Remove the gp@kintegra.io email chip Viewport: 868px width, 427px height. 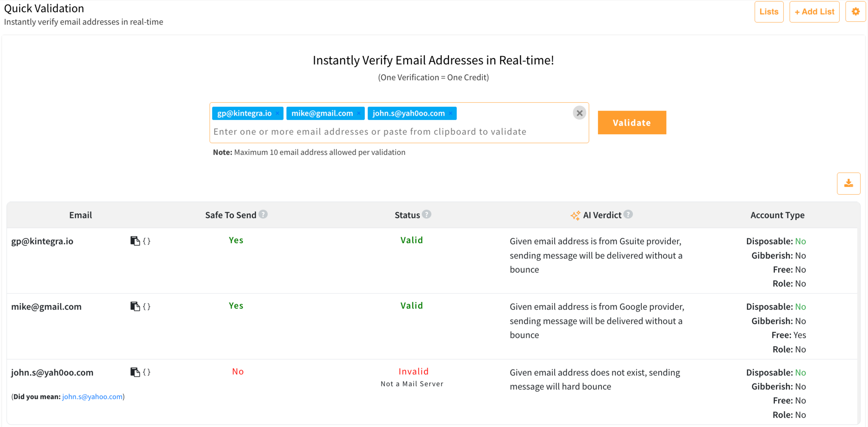[277, 113]
